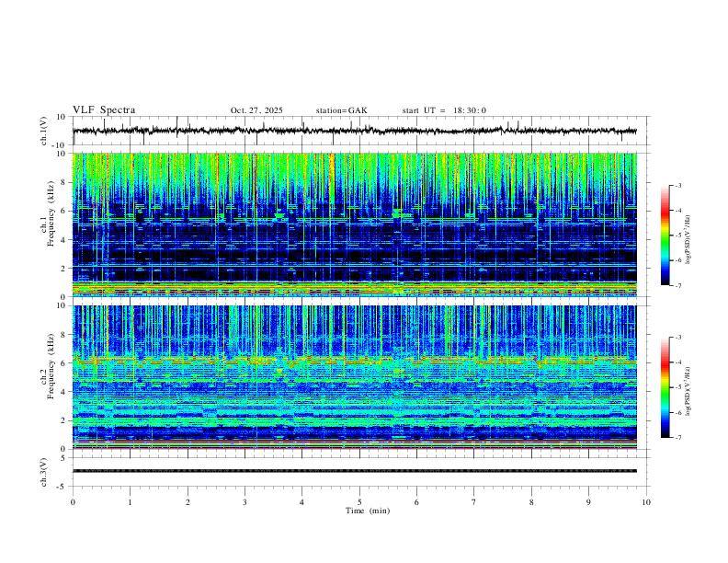Click inside the ch.2 spectrogram panel
This screenshot has height=563, width=728.
[x=355, y=377]
